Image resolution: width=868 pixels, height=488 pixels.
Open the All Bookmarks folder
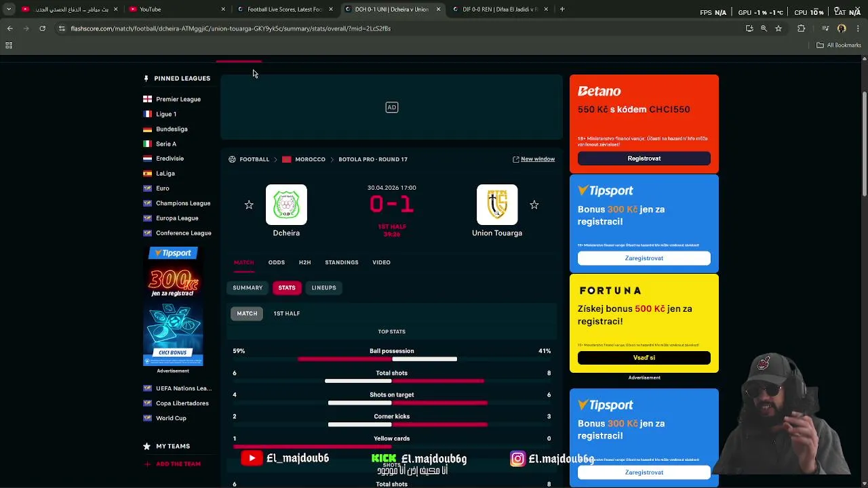839,45
